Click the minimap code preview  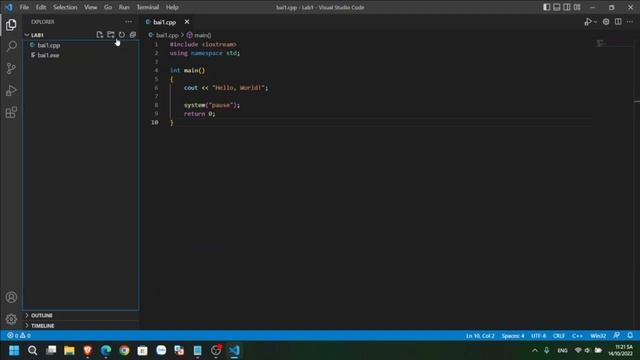pyautogui.click(x=600, y=43)
